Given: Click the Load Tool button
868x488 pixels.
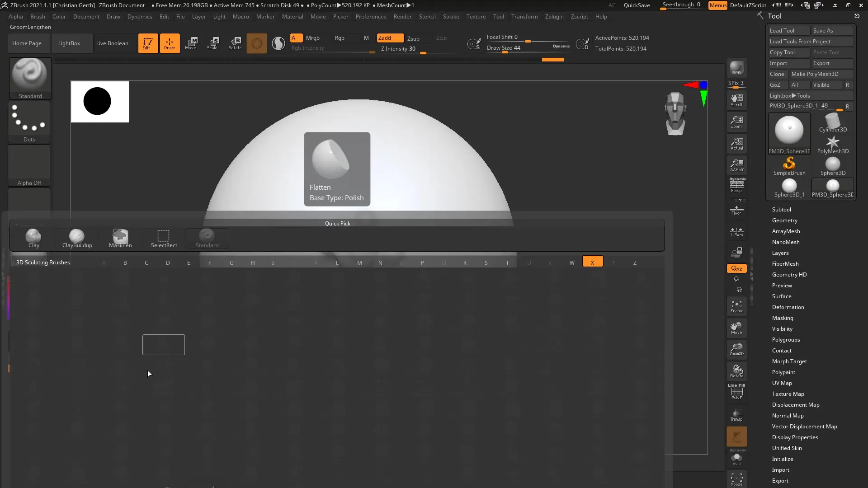Looking at the screenshot, I should (789, 31).
